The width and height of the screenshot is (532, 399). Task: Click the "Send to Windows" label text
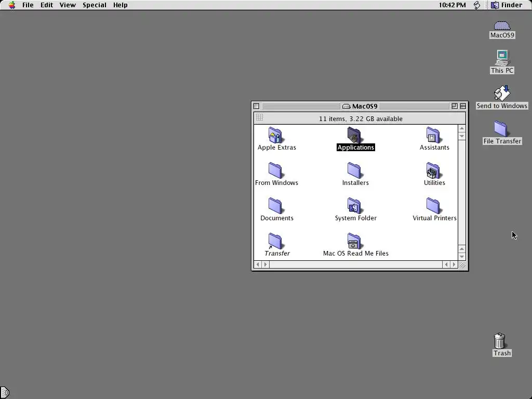502,105
